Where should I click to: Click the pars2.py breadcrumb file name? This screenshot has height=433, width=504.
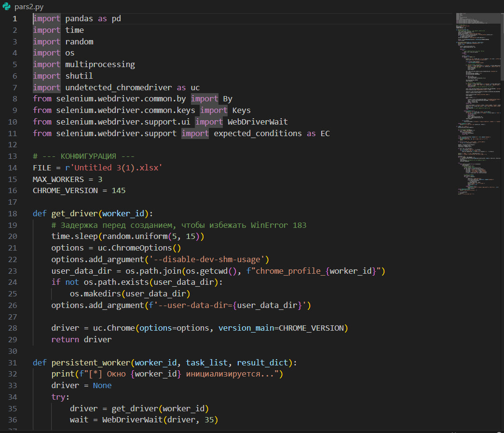pos(29,7)
